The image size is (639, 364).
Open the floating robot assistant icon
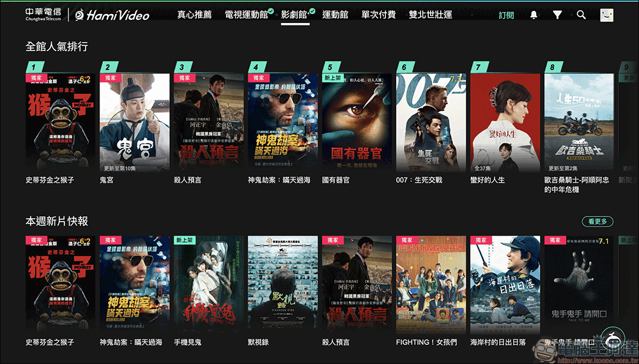[x=613, y=338]
